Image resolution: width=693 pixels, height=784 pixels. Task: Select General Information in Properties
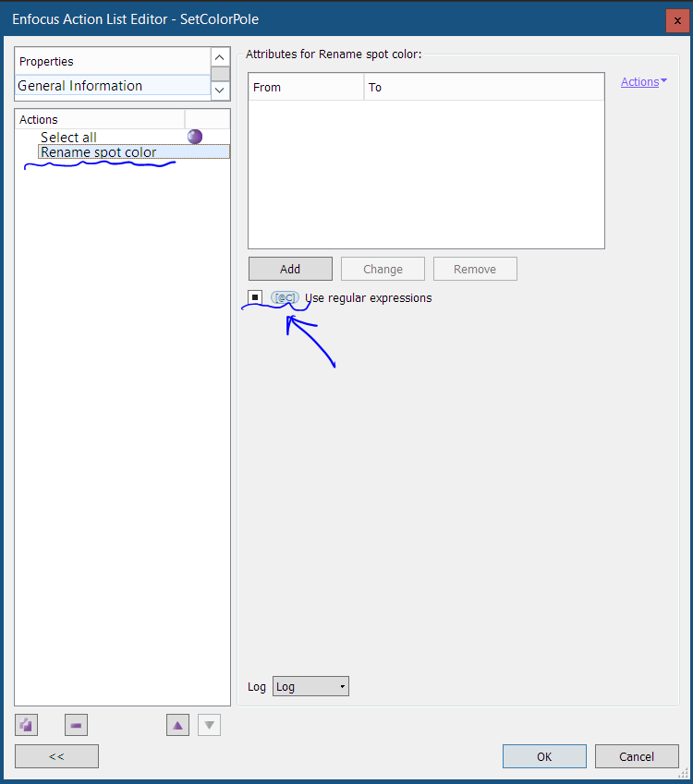[113, 86]
